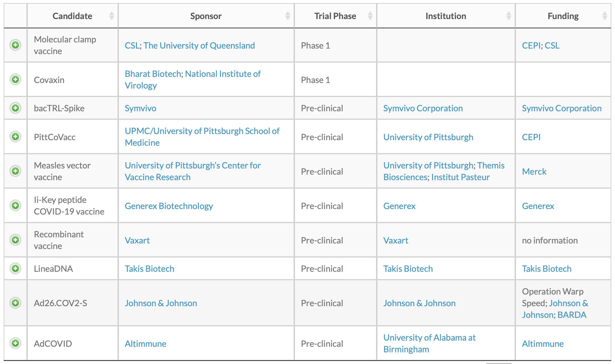Click the green plus icon beside bacTRL-Spike
Viewport: 615px width, 364px height.
tap(15, 108)
